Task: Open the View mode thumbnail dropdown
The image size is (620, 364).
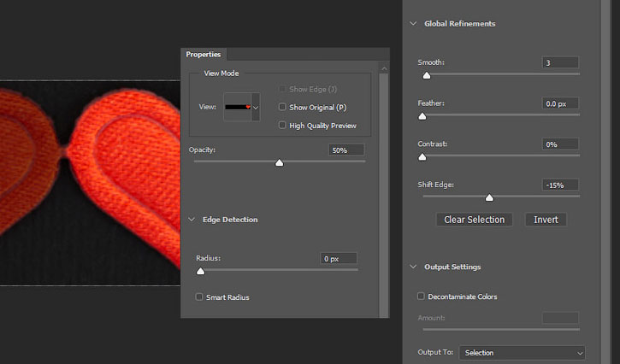Action: click(x=256, y=107)
